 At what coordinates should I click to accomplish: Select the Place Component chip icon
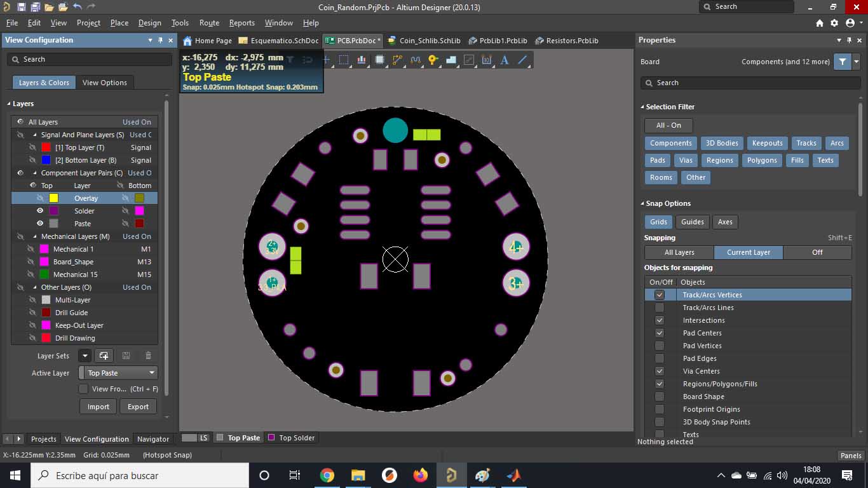coord(379,60)
